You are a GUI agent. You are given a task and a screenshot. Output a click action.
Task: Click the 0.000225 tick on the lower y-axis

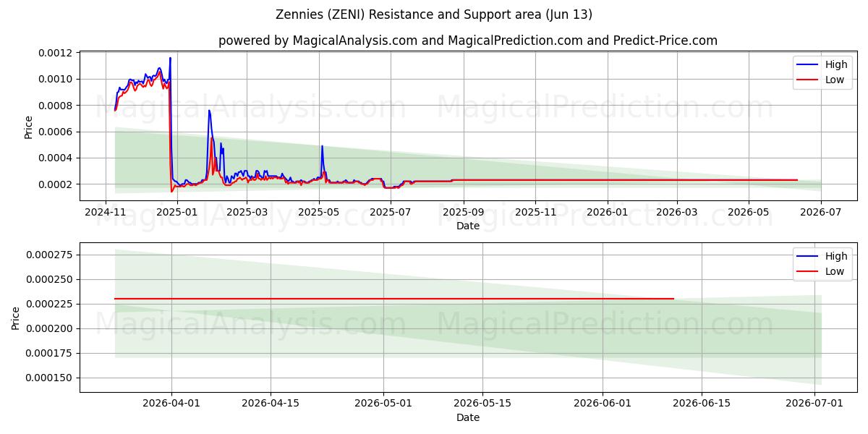point(51,304)
